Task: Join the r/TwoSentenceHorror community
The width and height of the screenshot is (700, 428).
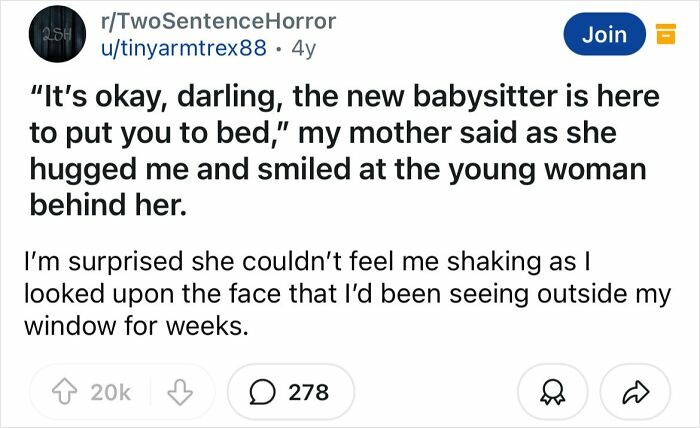Action: 604,35
